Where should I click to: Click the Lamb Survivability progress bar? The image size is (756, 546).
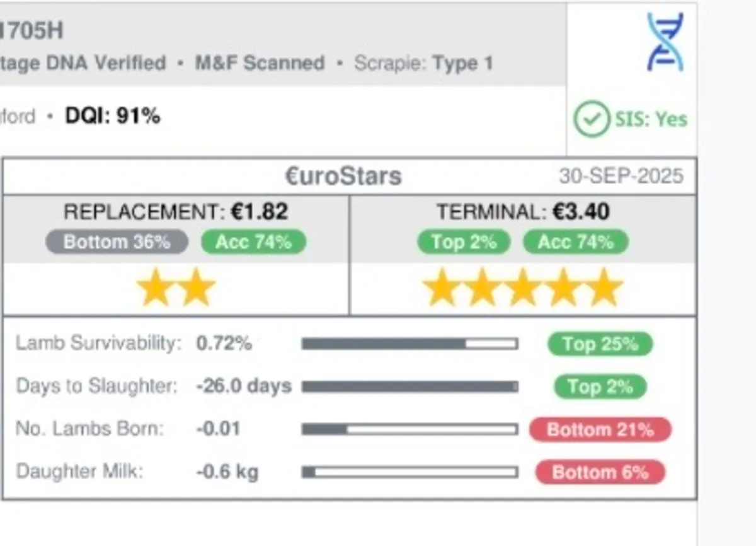click(x=409, y=344)
